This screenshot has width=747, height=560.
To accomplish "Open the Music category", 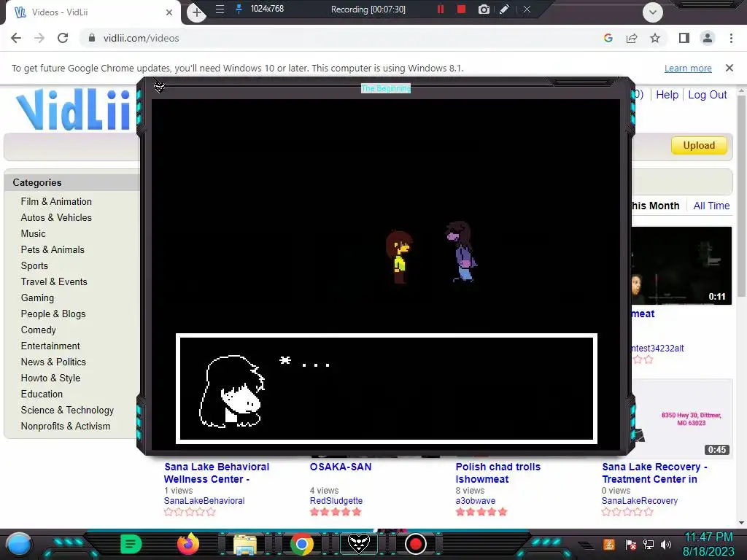I will pyautogui.click(x=34, y=234).
